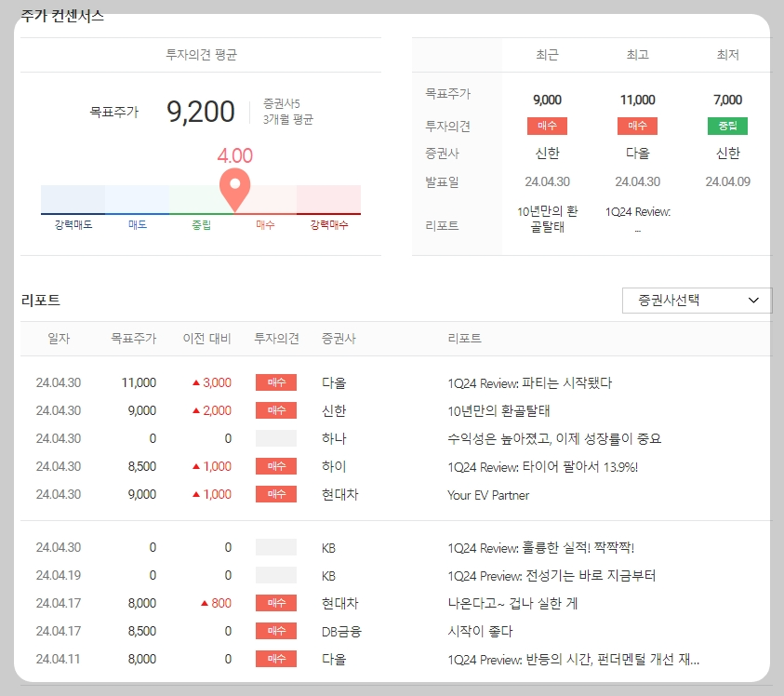
Task: Click the 11,000 target price in the 최고 column
Action: (637, 100)
